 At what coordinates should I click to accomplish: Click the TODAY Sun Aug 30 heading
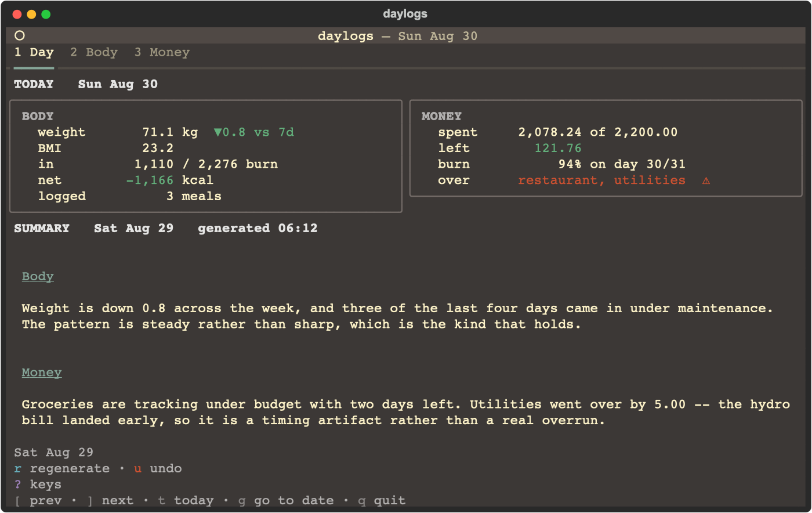pos(86,84)
